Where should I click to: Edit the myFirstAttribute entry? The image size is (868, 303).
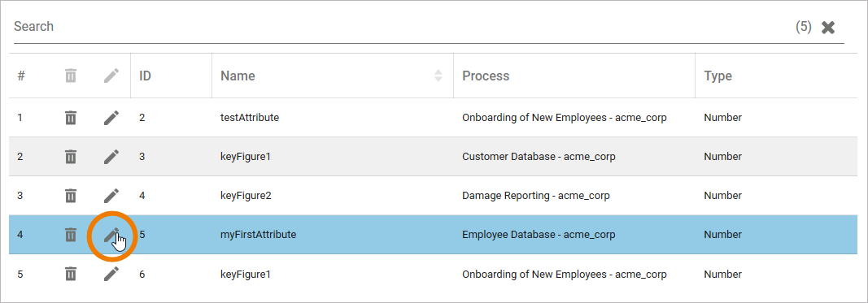[x=111, y=235]
